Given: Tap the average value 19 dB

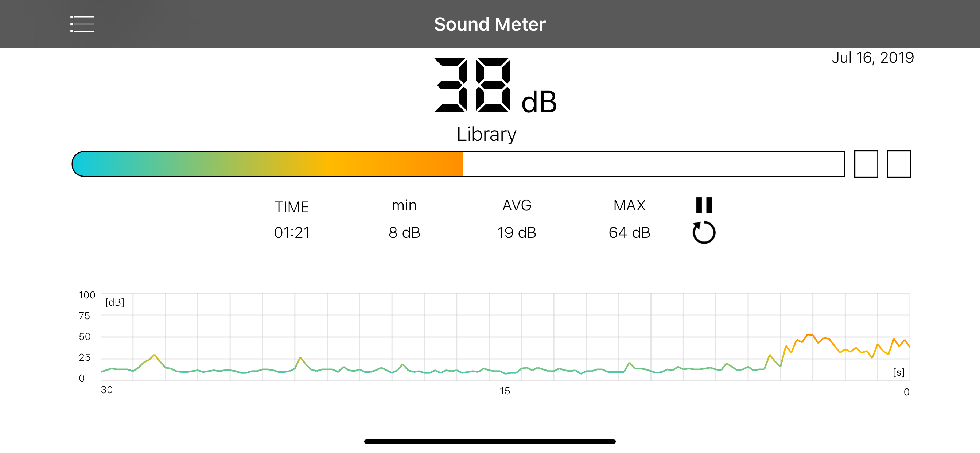Looking at the screenshot, I should [517, 233].
